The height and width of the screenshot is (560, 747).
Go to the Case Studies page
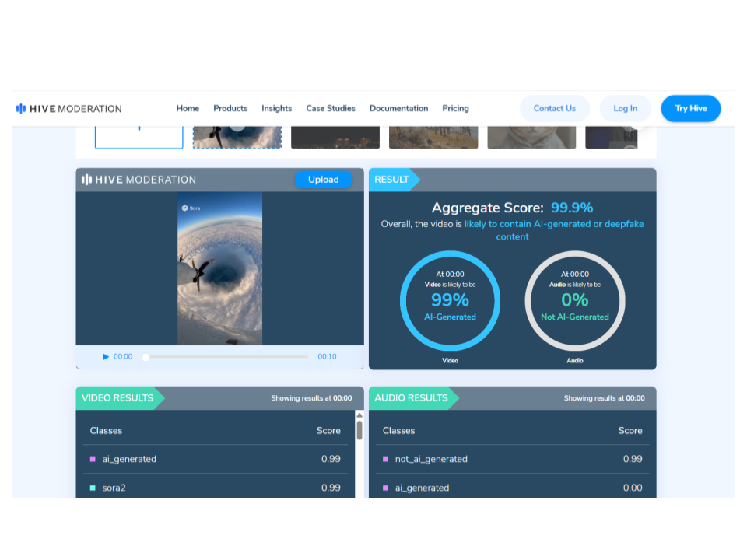click(331, 109)
